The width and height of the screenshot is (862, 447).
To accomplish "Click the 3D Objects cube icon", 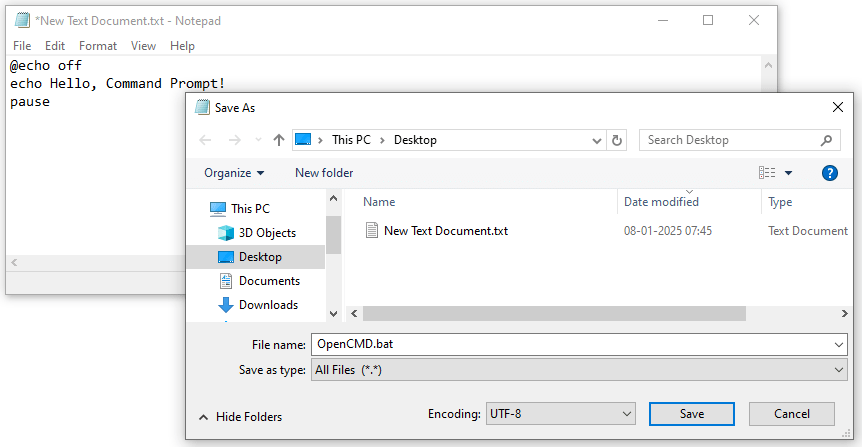I will coord(226,233).
